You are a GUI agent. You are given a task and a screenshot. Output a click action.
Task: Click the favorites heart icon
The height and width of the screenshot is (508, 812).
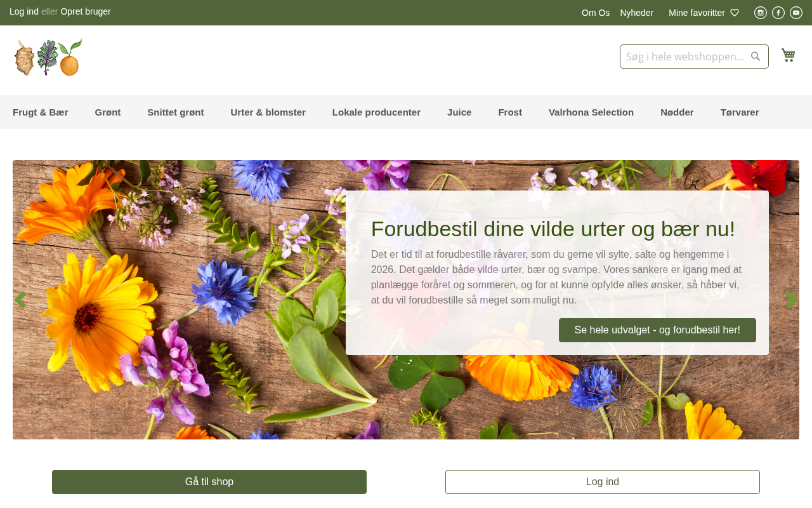point(735,13)
